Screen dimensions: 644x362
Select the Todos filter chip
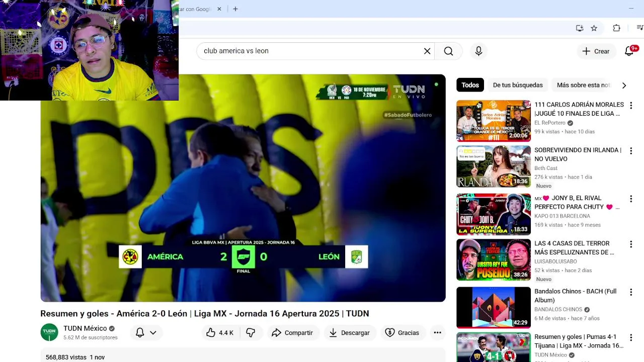pyautogui.click(x=470, y=85)
